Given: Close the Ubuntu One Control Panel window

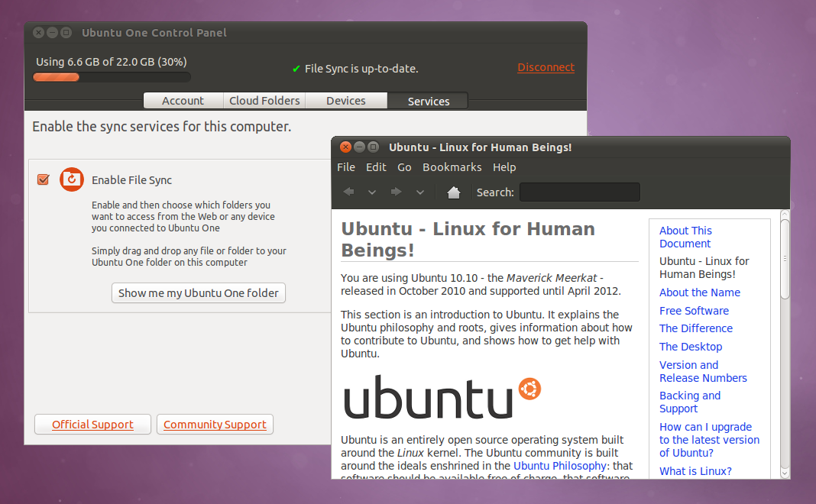Looking at the screenshot, I should [38, 32].
